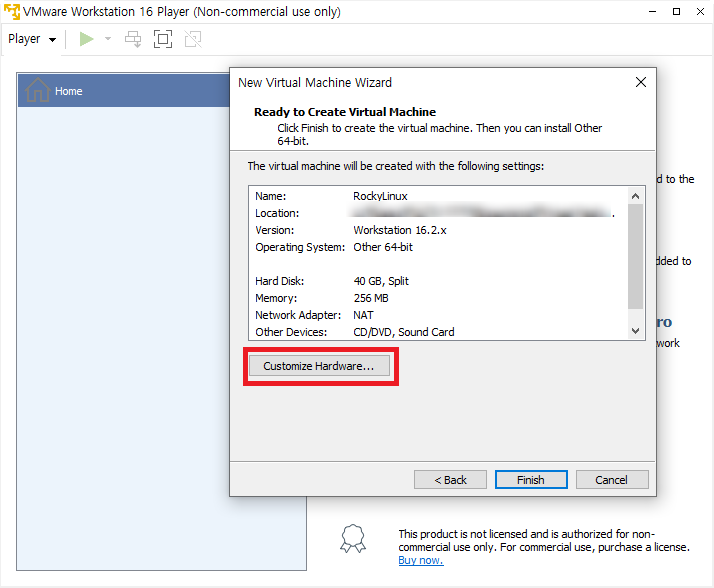
Task: Click the Location: label
Action: [x=277, y=213]
